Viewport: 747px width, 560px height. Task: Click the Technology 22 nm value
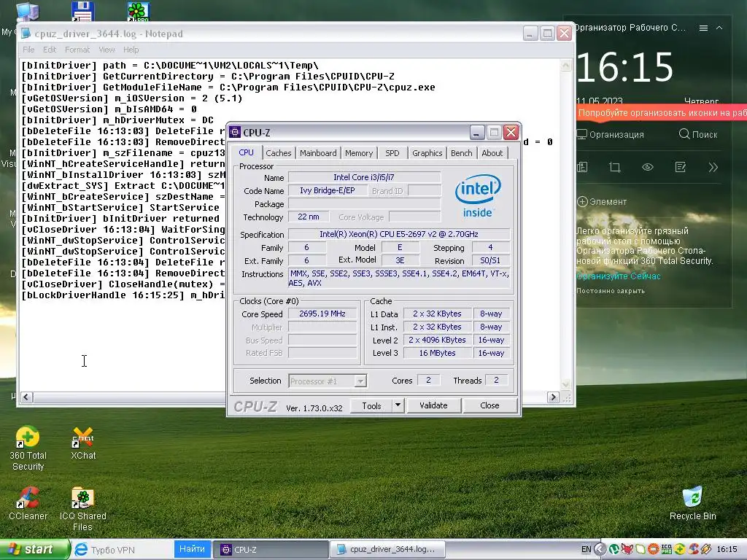pos(309,217)
